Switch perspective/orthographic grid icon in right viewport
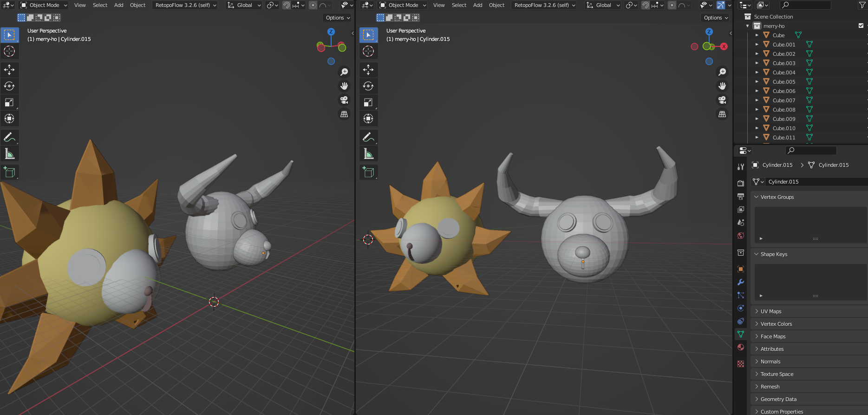The height and width of the screenshot is (415, 868). coord(722,114)
